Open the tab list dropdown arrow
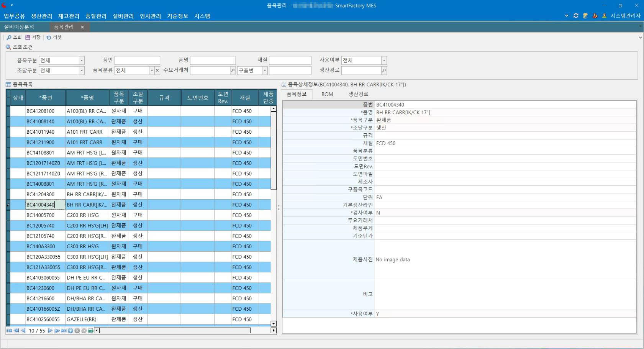This screenshot has width=644, height=349. [x=640, y=26]
